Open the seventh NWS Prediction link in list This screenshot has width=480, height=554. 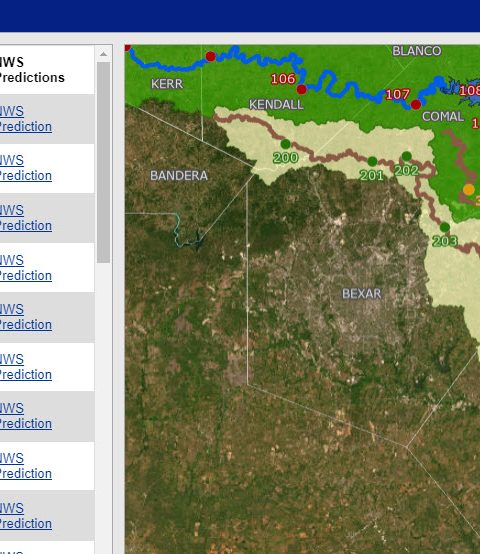pyautogui.click(x=25, y=416)
